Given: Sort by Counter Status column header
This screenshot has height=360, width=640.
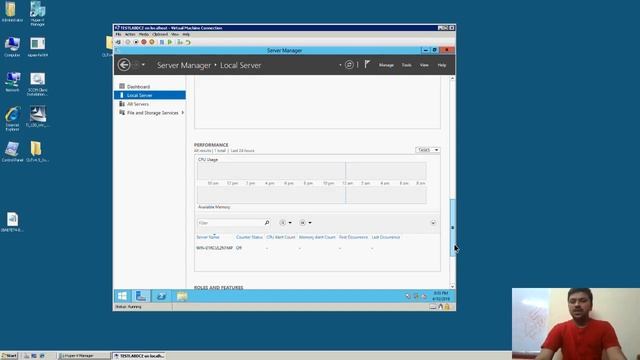Looking at the screenshot, I should [x=249, y=237].
